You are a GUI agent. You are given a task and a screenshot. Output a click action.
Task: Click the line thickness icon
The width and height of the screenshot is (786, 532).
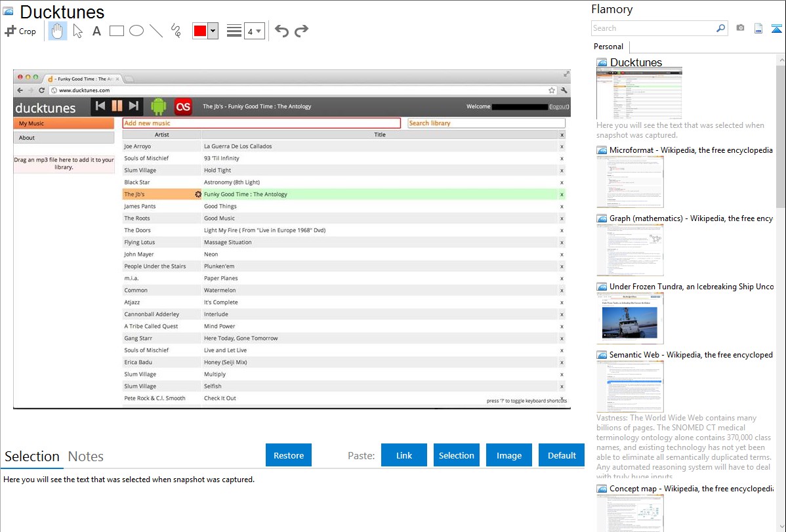234,31
